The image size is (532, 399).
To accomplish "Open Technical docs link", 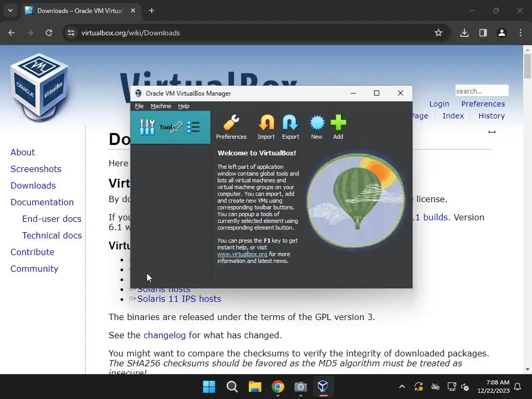I will coord(52,235).
